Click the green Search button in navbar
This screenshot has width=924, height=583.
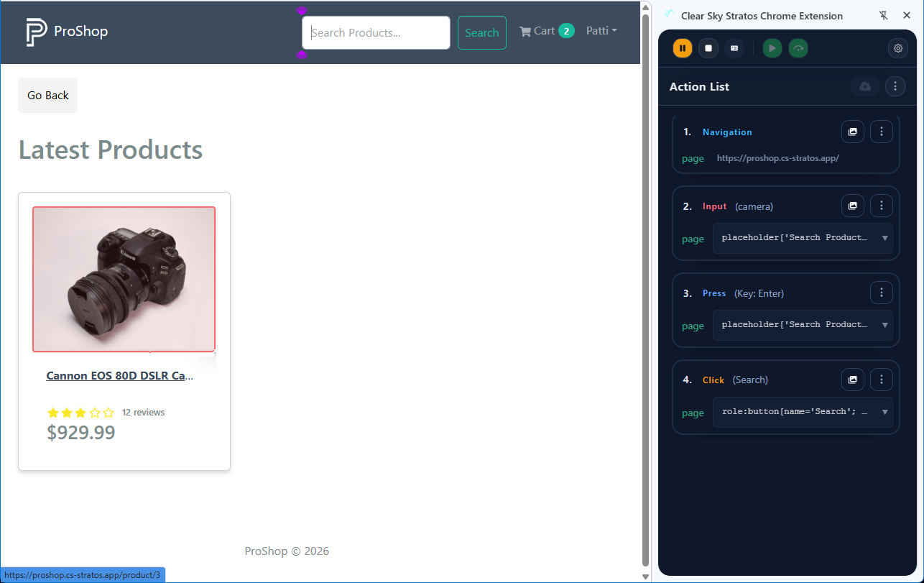coord(481,33)
